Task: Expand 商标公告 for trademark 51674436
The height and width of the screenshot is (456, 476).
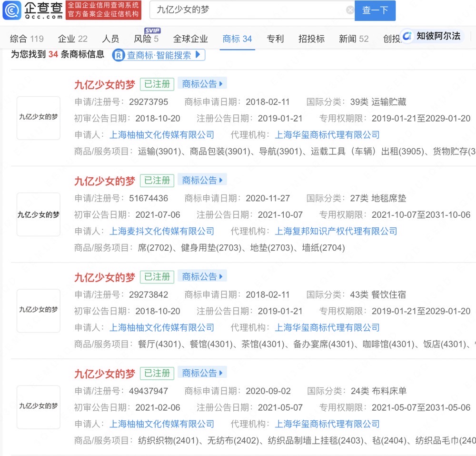Action: click(x=202, y=180)
